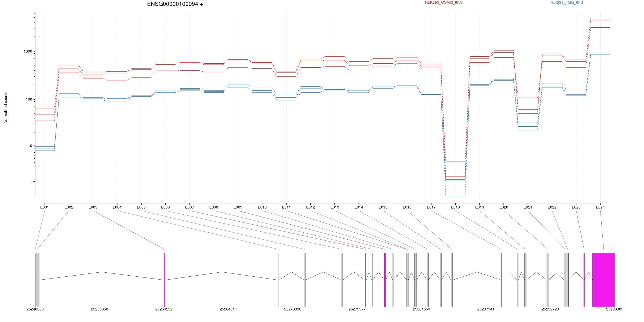Click exon label E012
The image size is (644, 322).
(310, 207)
